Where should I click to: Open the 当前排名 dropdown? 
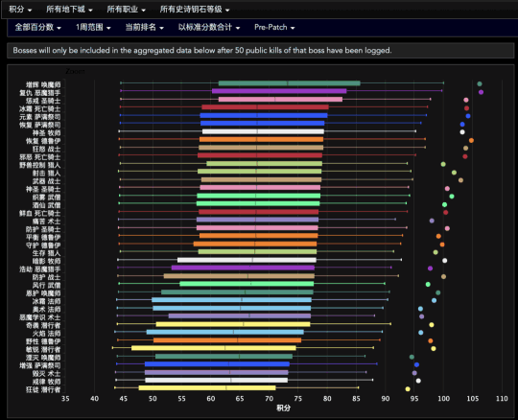click(144, 27)
